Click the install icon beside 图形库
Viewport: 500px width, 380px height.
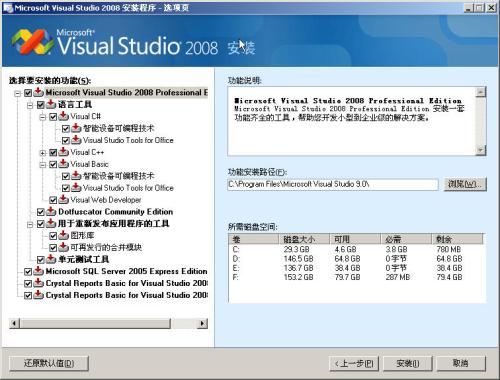coord(64,236)
